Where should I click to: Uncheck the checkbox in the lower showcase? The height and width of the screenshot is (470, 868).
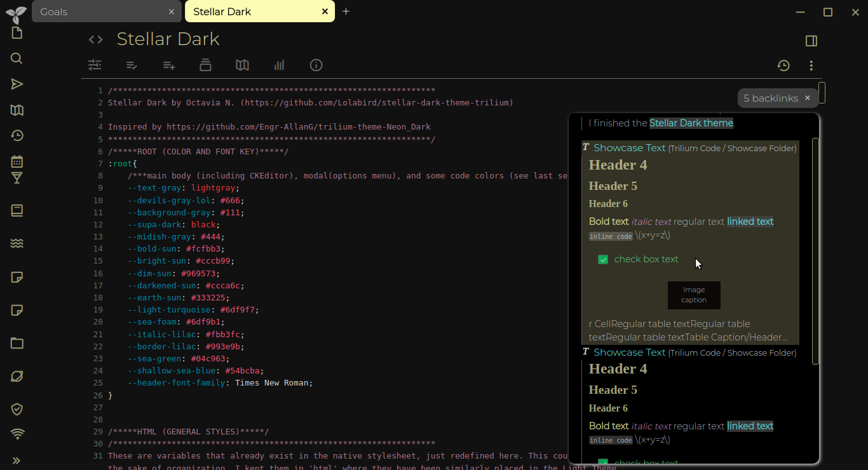coord(602,463)
